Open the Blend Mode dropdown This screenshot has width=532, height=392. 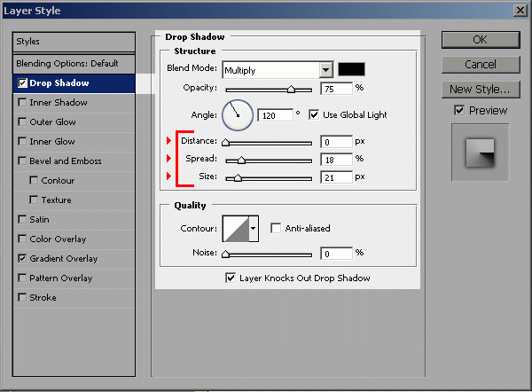tap(325, 69)
